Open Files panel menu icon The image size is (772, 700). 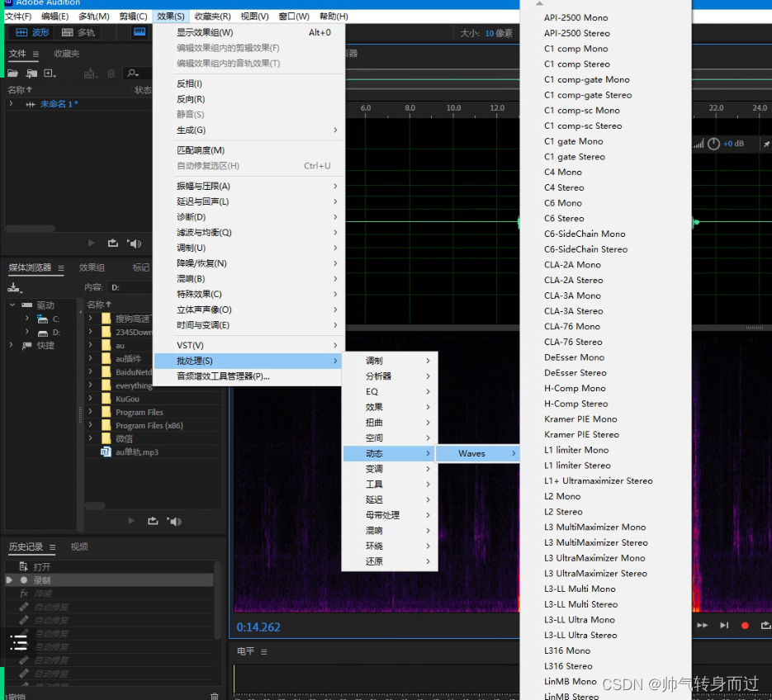click(36, 54)
